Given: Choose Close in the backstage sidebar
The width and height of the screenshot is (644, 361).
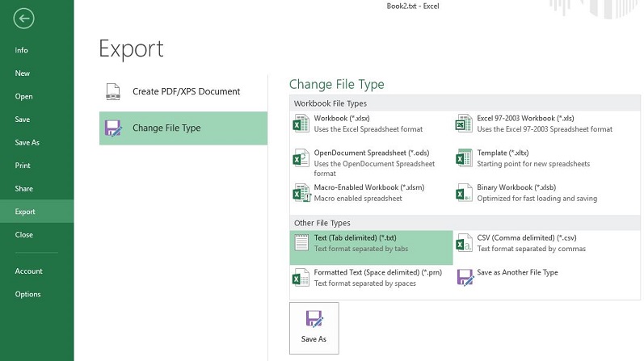Looking at the screenshot, I should pos(23,235).
